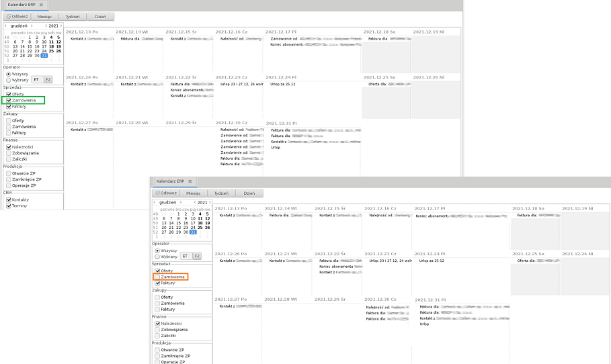Viewport: 611px width, 364px height.
Task: Decrease year 2021 in lower window mini calendar
Action: (195, 202)
